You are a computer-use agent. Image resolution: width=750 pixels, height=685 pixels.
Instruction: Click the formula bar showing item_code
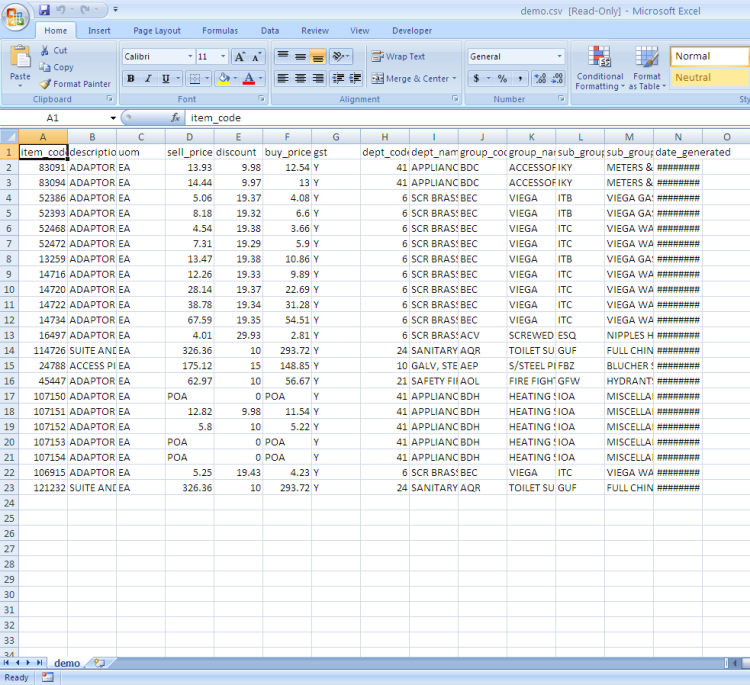[x=469, y=118]
